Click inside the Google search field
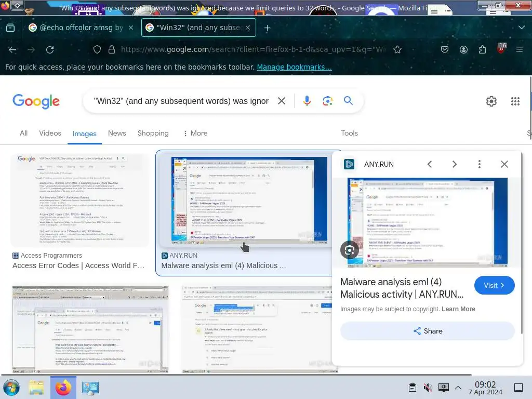 181,101
